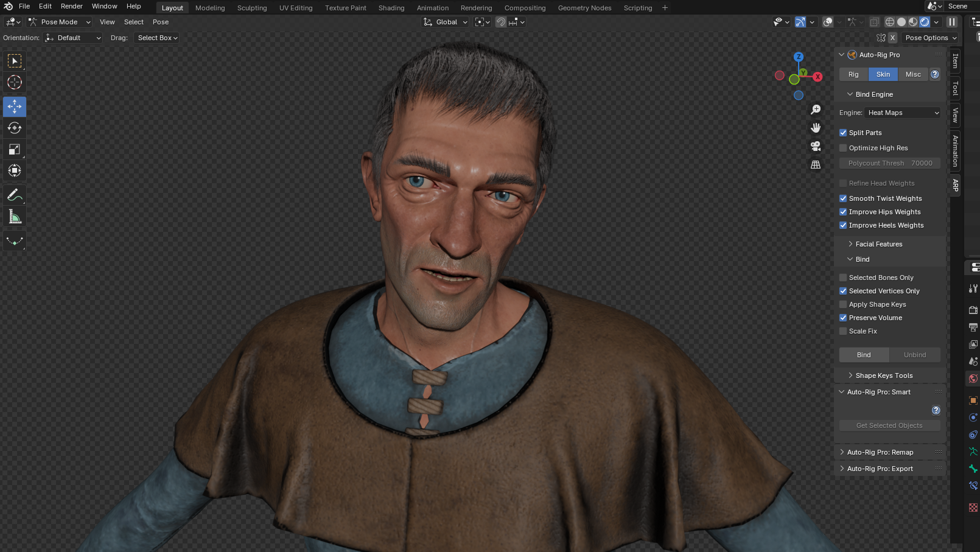Adjust the Polycount Thresh field
980x552 pixels.
(x=889, y=163)
